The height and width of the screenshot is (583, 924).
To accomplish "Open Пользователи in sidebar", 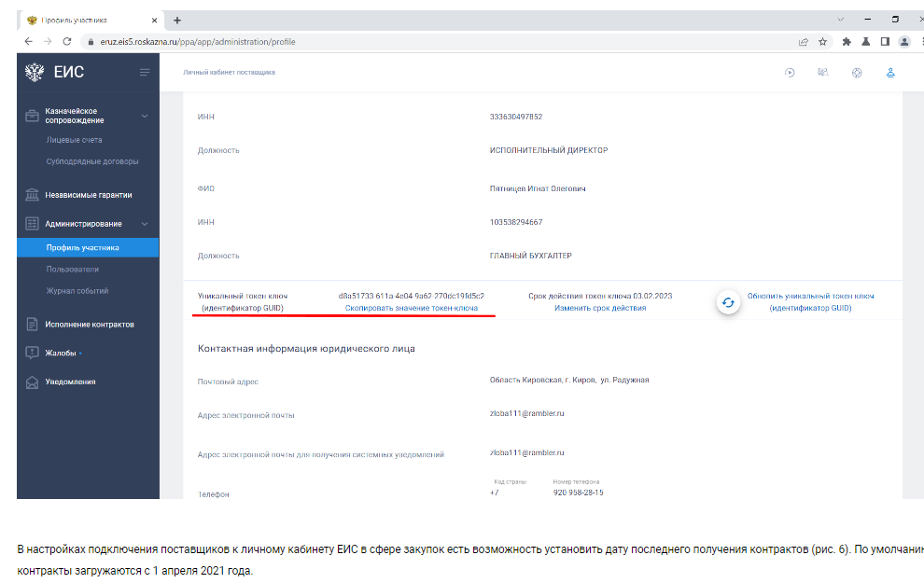I will [73, 270].
